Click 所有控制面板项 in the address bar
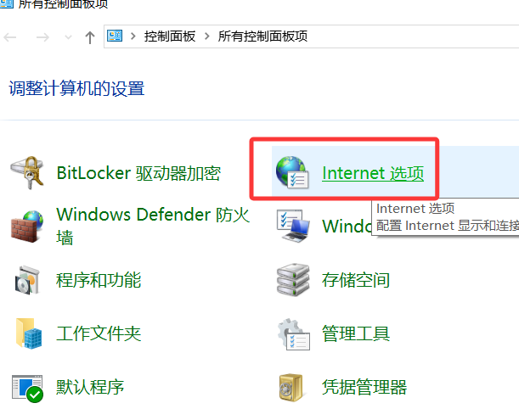 tap(262, 36)
